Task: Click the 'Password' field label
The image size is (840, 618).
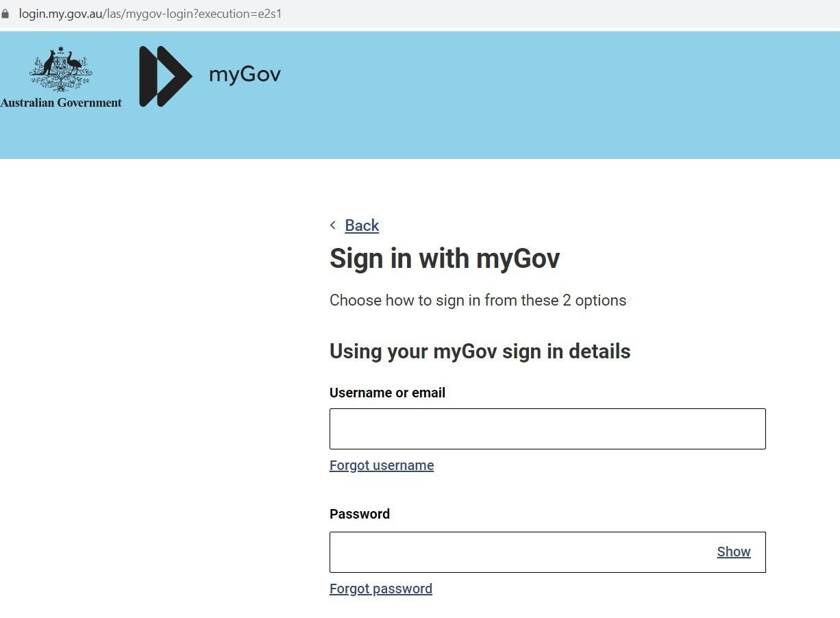Action: (360, 514)
